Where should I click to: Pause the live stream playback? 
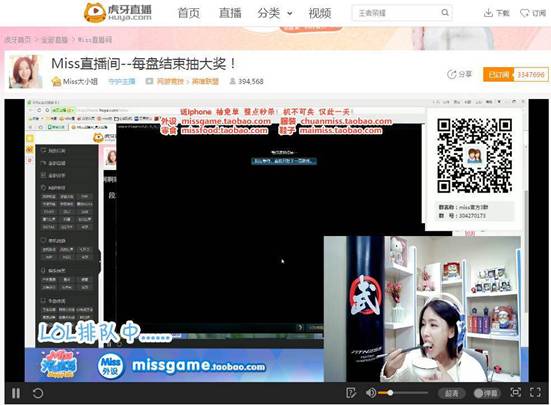(x=16, y=393)
